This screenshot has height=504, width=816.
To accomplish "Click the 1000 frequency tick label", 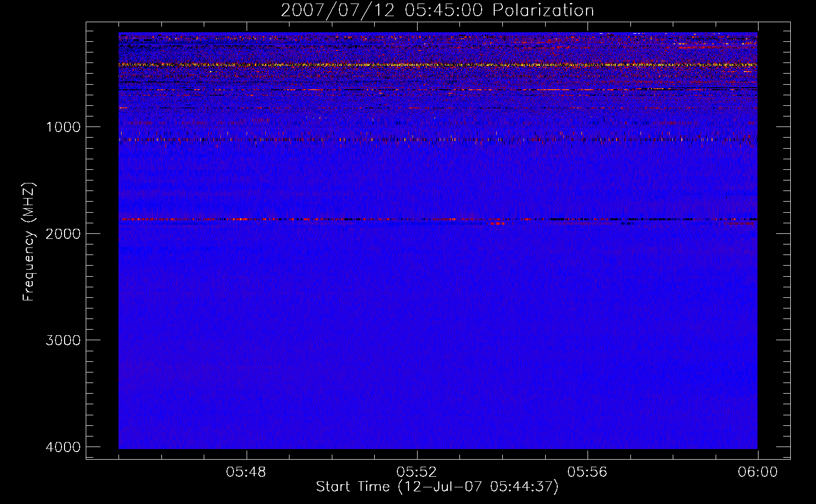I will pyautogui.click(x=63, y=127).
